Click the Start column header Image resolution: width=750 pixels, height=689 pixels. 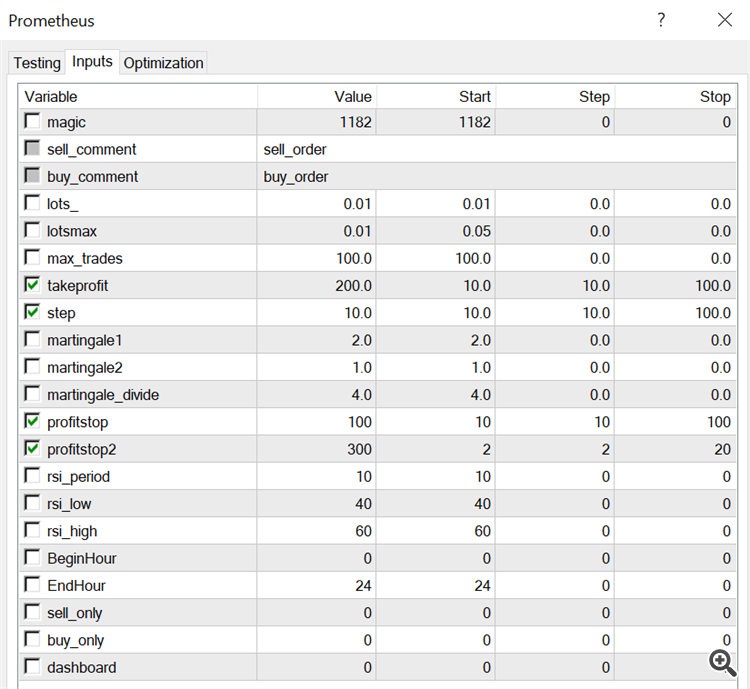[436, 97]
